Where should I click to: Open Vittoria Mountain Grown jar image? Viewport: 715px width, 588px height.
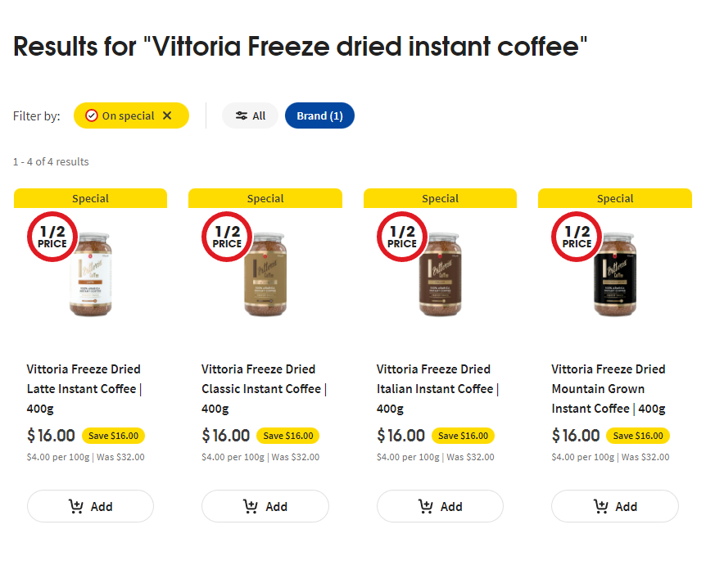pyautogui.click(x=616, y=274)
